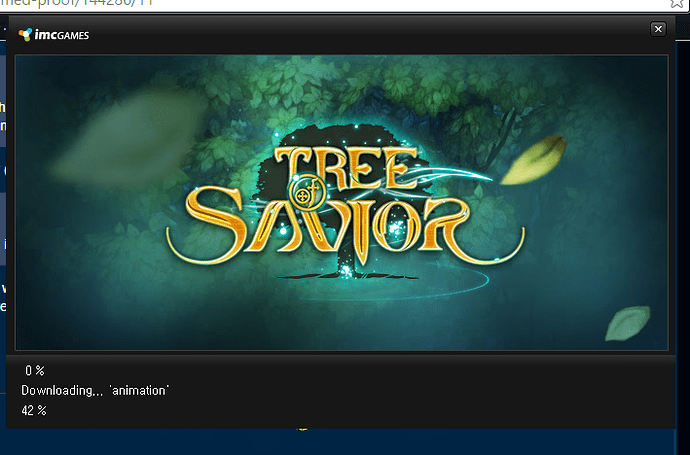Viewport: 690px width, 455px height.
Task: Click the 0 % file progress text
Action: [x=34, y=371]
